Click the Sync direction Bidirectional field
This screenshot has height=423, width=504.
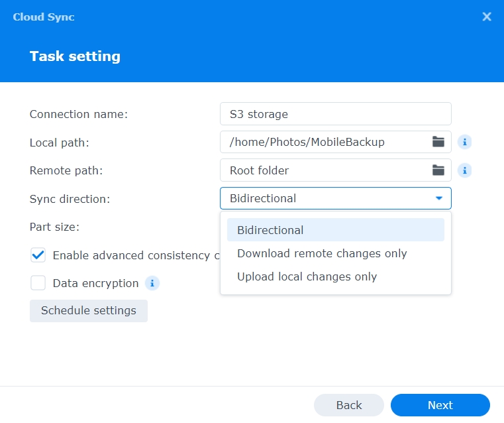pyautogui.click(x=325, y=198)
